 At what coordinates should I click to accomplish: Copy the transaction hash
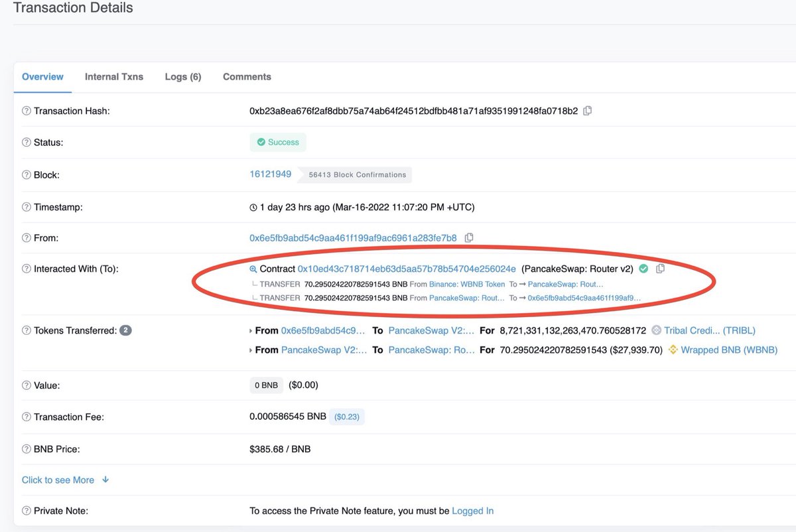pos(587,111)
